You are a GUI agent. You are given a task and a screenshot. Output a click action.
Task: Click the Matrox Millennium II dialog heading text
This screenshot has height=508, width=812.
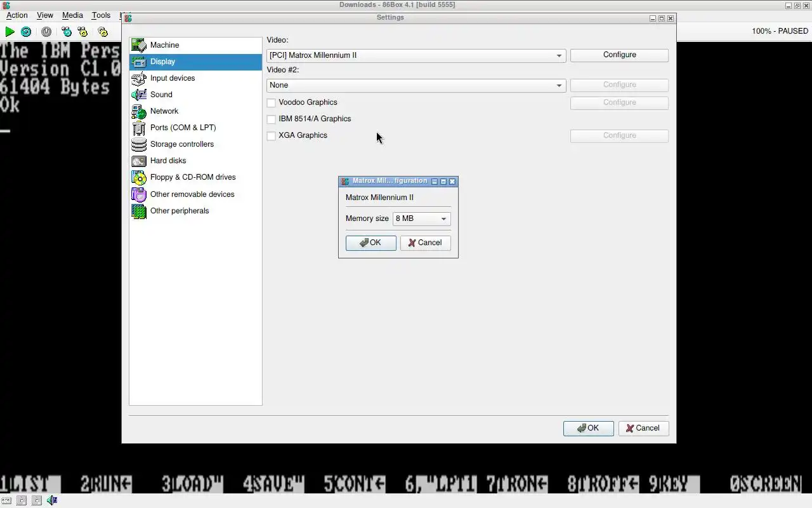pos(379,197)
